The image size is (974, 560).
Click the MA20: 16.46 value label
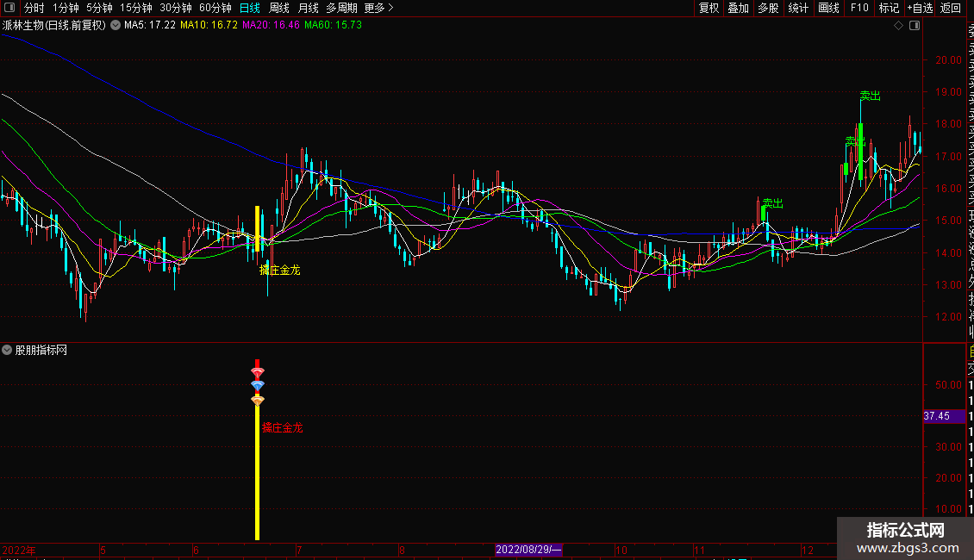tap(271, 25)
